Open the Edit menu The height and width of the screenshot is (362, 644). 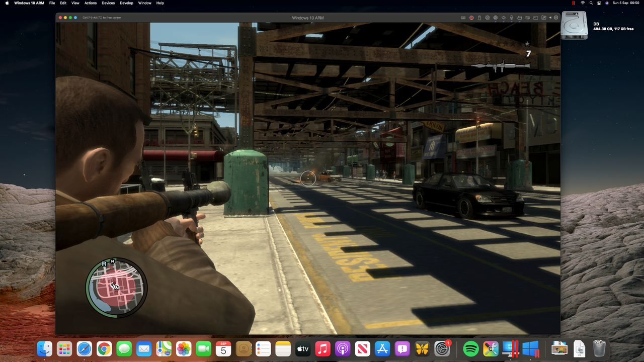[63, 3]
